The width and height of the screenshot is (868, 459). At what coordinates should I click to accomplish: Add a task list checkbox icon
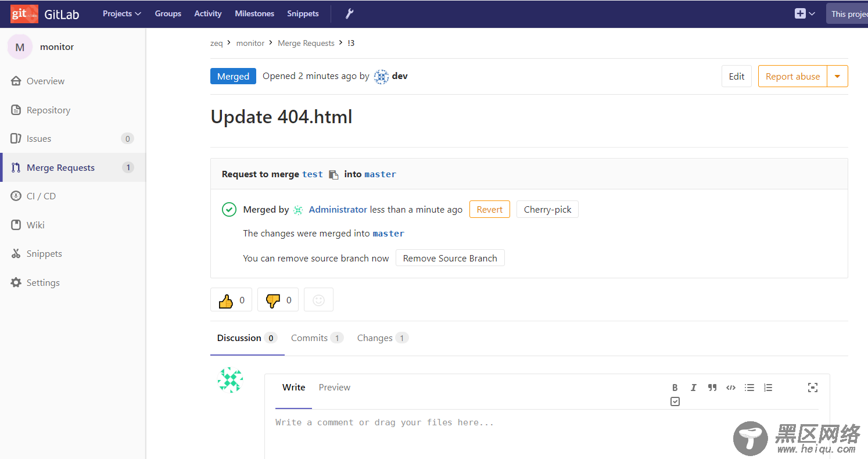pos(675,401)
